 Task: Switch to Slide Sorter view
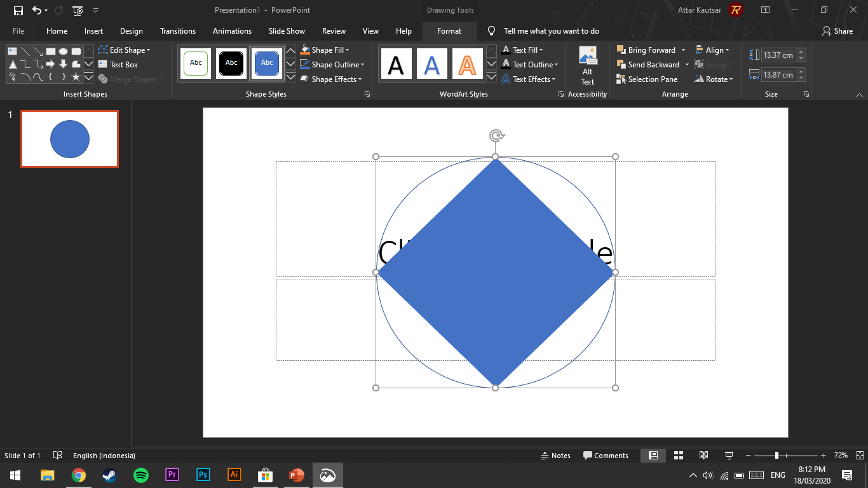[x=678, y=456]
